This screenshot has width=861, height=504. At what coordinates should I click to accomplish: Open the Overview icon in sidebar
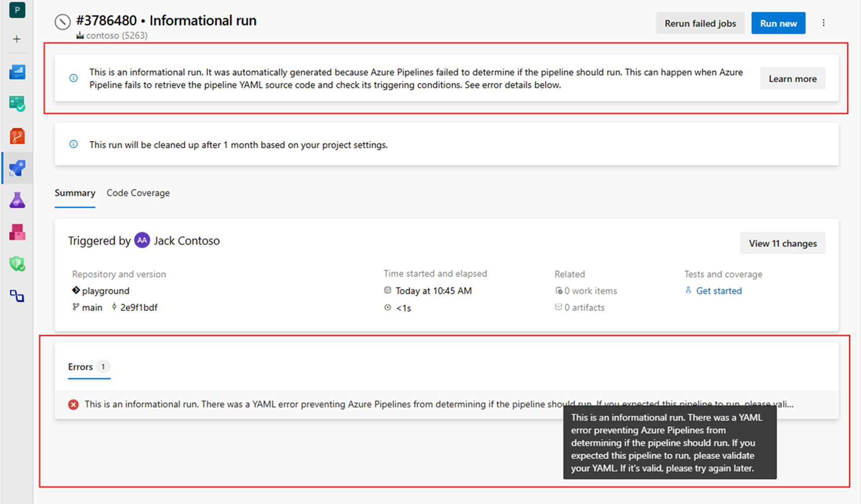17,72
